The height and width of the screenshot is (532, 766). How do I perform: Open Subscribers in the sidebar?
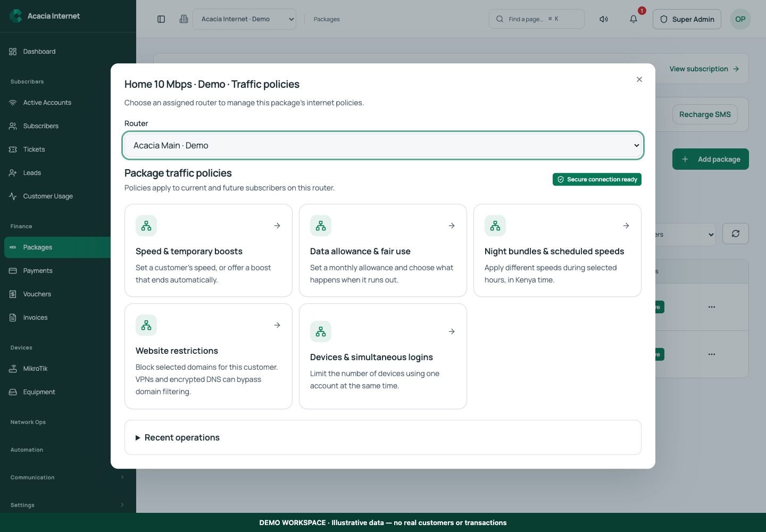pyautogui.click(x=68, y=126)
